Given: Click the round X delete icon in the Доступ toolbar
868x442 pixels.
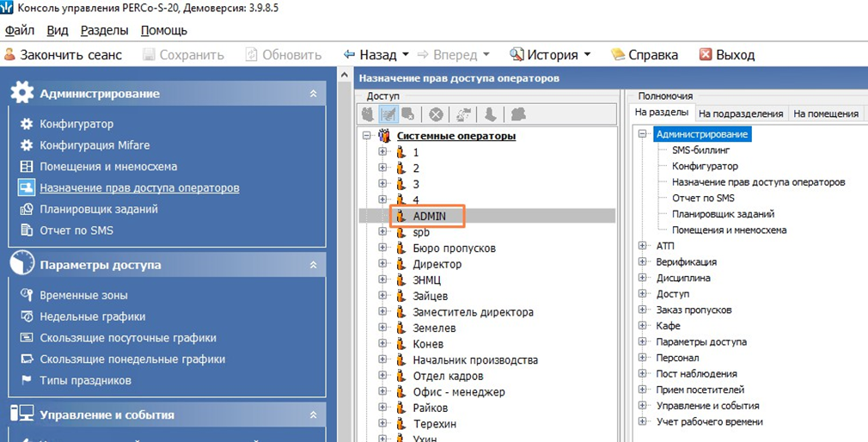Looking at the screenshot, I should pyautogui.click(x=437, y=114).
